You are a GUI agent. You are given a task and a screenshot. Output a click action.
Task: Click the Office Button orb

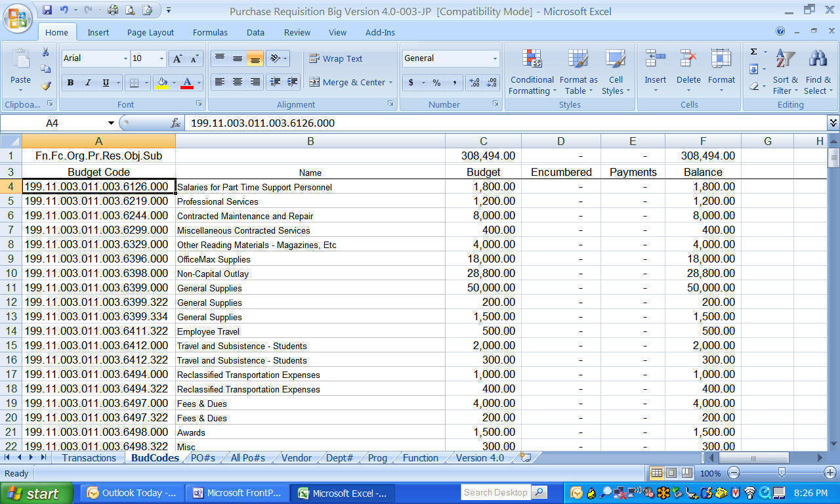click(x=18, y=18)
